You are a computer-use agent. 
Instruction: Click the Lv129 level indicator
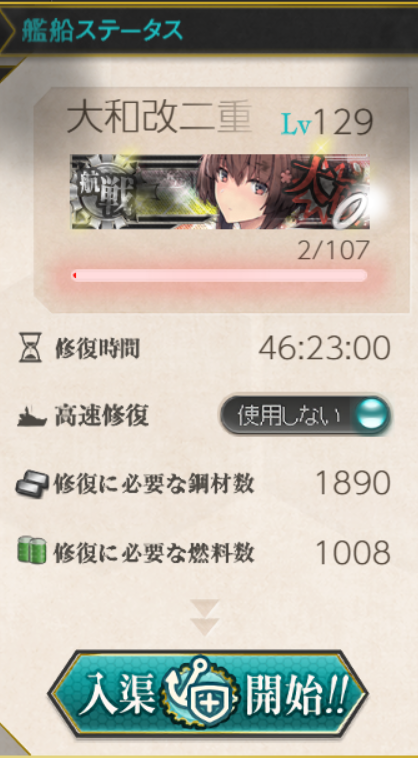click(327, 122)
